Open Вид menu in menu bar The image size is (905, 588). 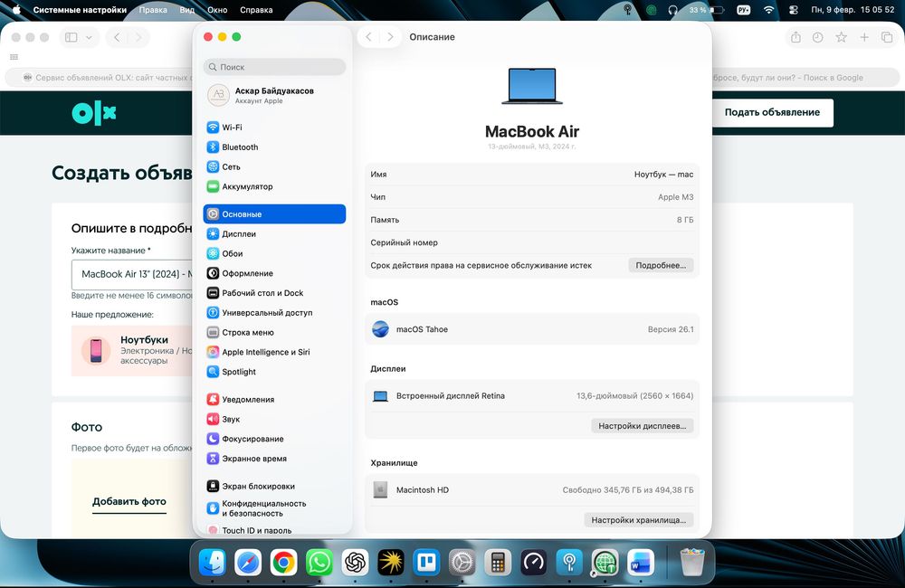tap(187, 10)
